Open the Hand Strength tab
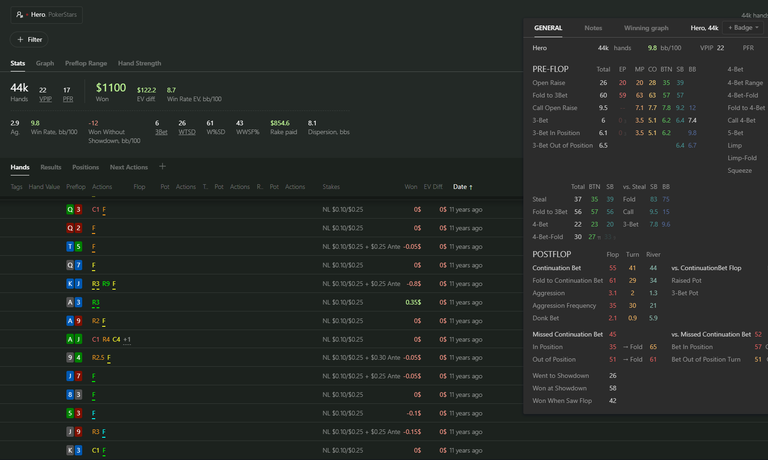The width and height of the screenshot is (768, 460). (x=139, y=63)
